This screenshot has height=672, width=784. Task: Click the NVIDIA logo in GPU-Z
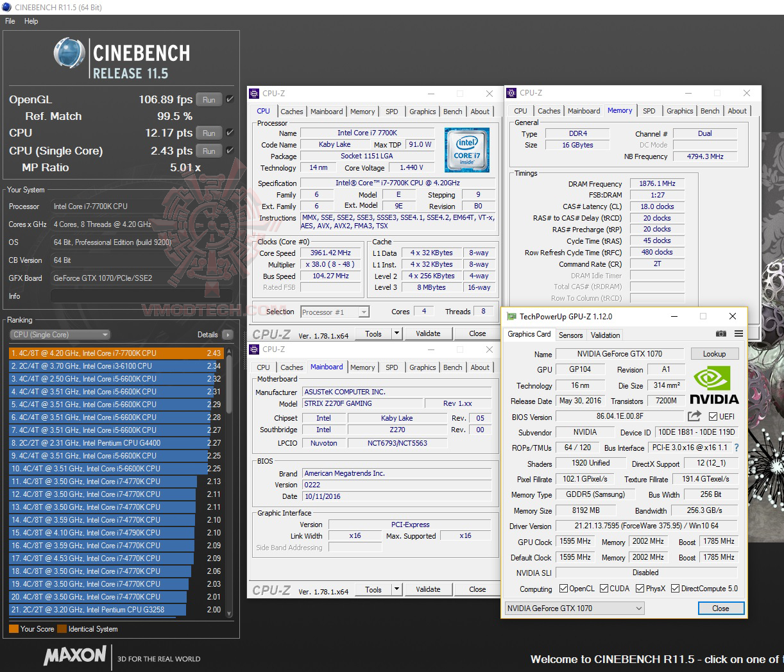click(x=714, y=385)
